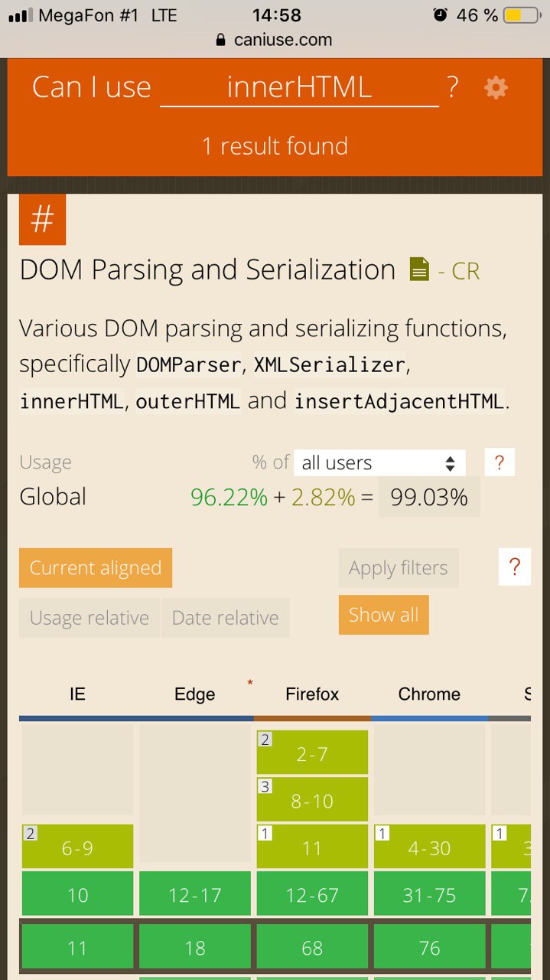
Task: Tap the filters help question mark
Action: point(515,567)
